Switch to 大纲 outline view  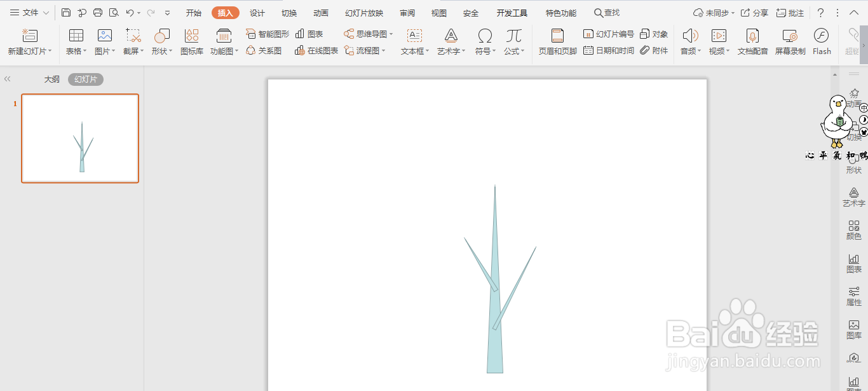tap(51, 79)
